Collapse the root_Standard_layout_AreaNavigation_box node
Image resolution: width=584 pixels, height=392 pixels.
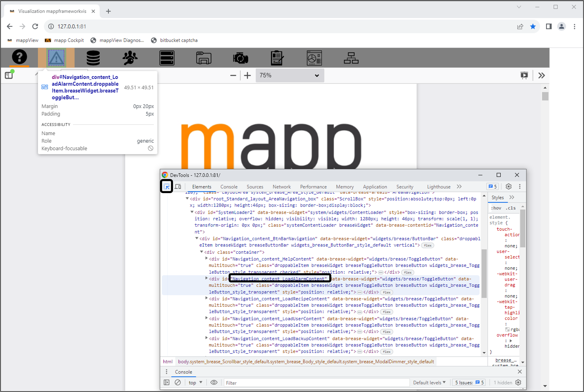(x=187, y=198)
